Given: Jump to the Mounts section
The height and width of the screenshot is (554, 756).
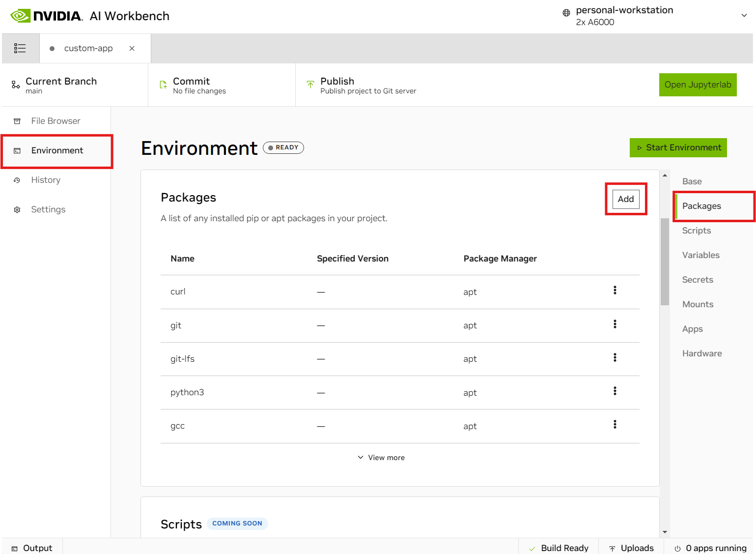Looking at the screenshot, I should [698, 304].
